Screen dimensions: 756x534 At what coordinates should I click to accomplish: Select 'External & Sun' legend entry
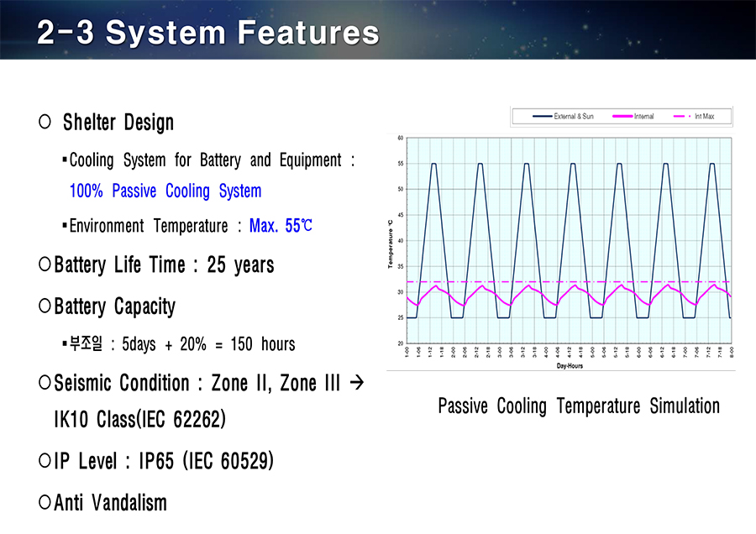(x=563, y=116)
